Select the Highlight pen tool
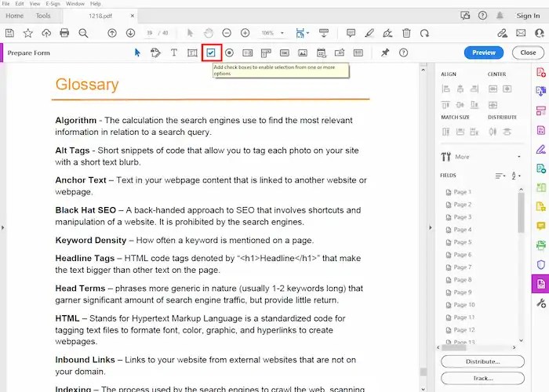549x392 pixels. click(369, 33)
